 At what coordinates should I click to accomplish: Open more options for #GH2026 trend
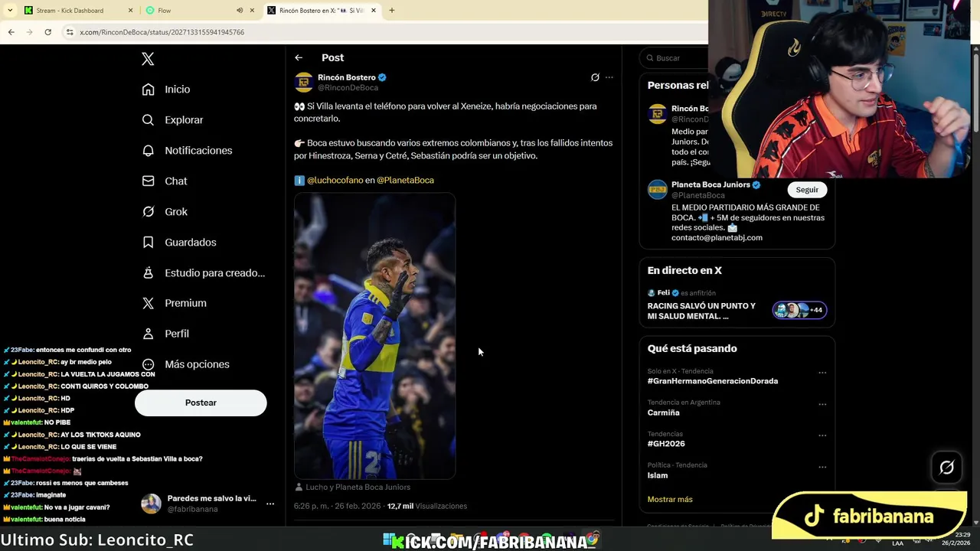822,435
